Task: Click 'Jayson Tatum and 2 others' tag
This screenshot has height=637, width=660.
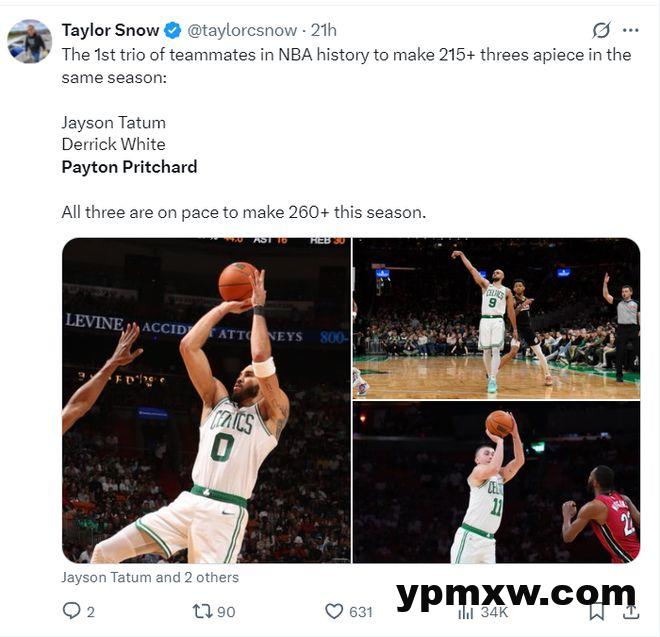Action: pos(150,577)
